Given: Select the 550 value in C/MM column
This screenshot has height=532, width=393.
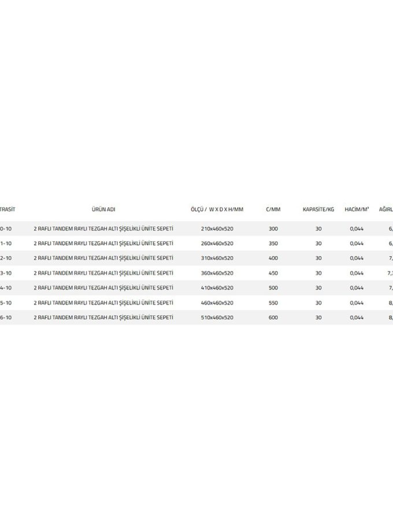Looking at the screenshot, I should pos(273,302).
